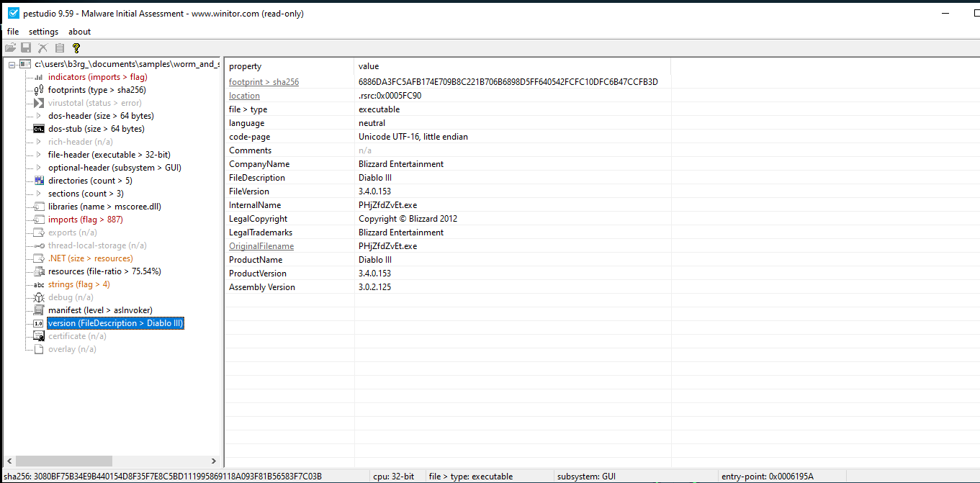Click subsystem: GUI in status bar
The image size is (980, 483).
point(586,477)
